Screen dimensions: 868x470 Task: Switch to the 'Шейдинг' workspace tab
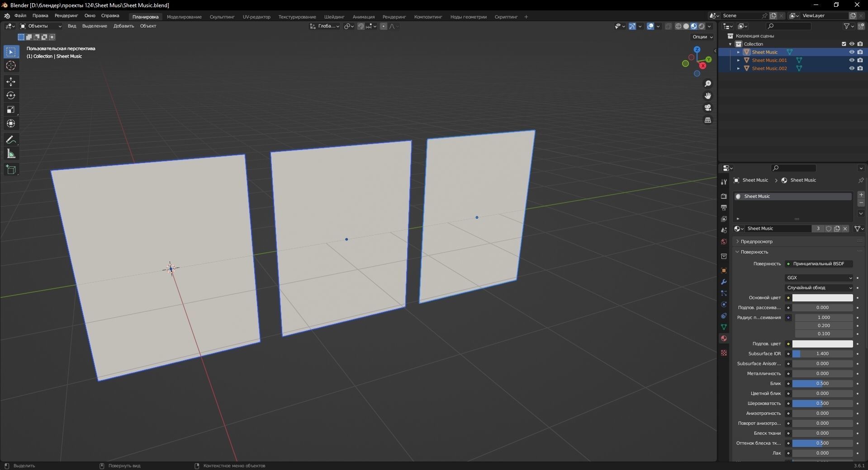coord(334,17)
